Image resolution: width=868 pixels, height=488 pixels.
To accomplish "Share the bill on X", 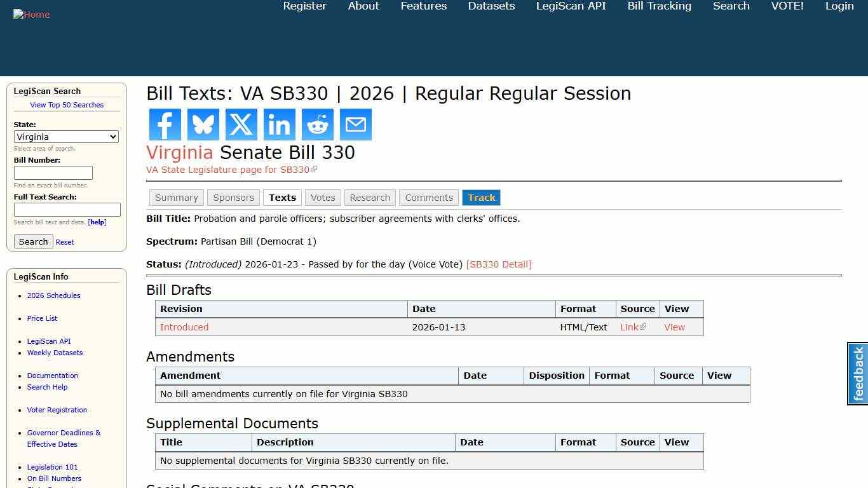I will pos(241,124).
